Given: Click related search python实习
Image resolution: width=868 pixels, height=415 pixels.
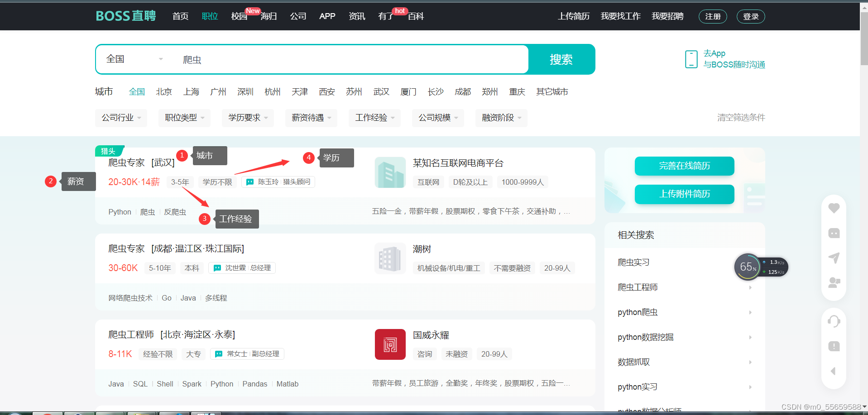Looking at the screenshot, I should point(638,387).
